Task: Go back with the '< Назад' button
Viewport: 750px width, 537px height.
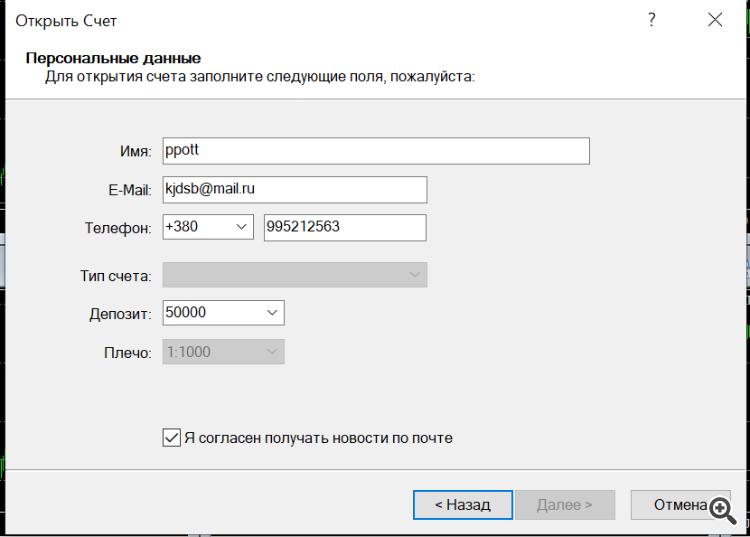Action: (463, 504)
